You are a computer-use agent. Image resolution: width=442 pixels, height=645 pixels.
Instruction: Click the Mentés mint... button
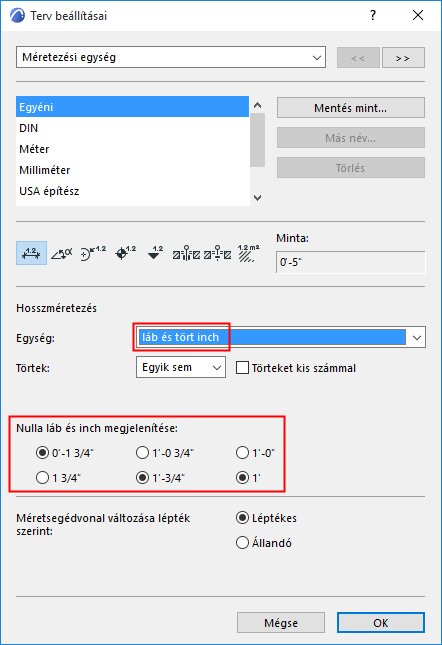(351, 108)
